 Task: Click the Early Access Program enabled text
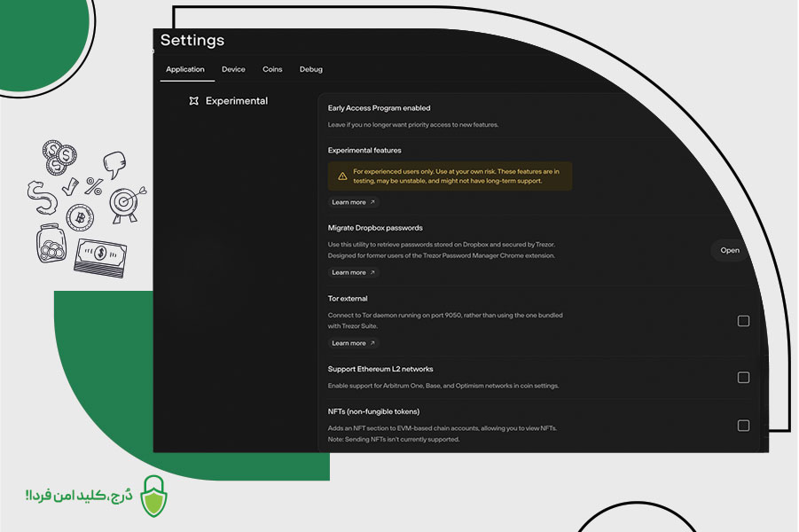click(380, 108)
